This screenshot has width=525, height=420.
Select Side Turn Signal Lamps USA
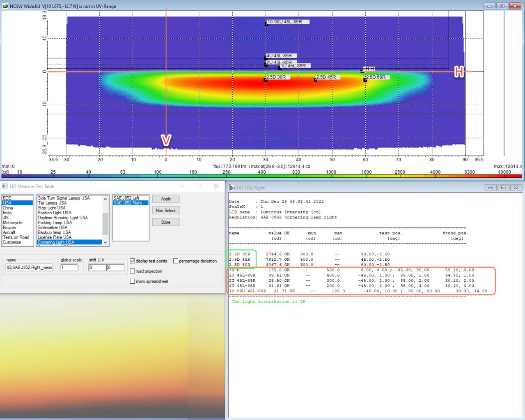coord(69,198)
